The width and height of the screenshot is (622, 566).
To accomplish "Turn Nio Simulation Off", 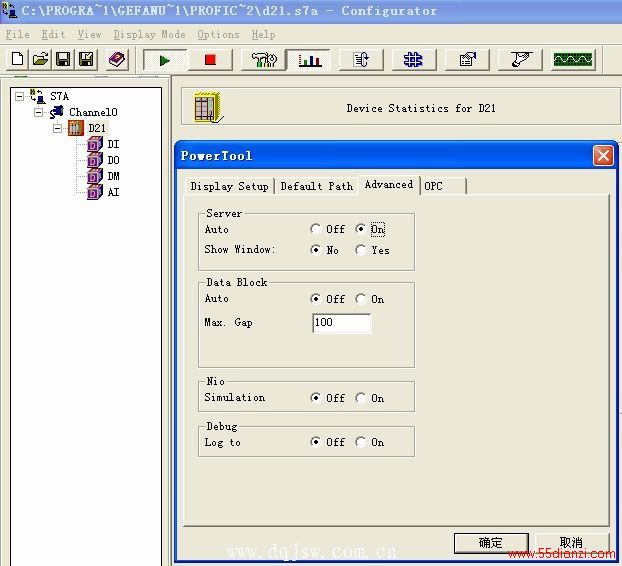I will [315, 397].
